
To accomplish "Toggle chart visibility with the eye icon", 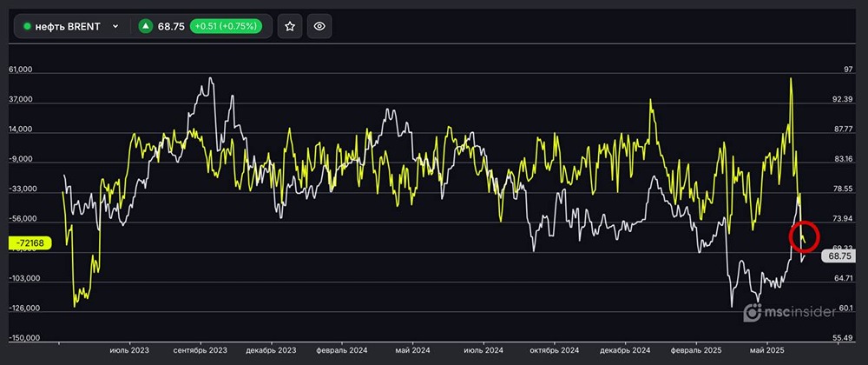I will pos(319,26).
